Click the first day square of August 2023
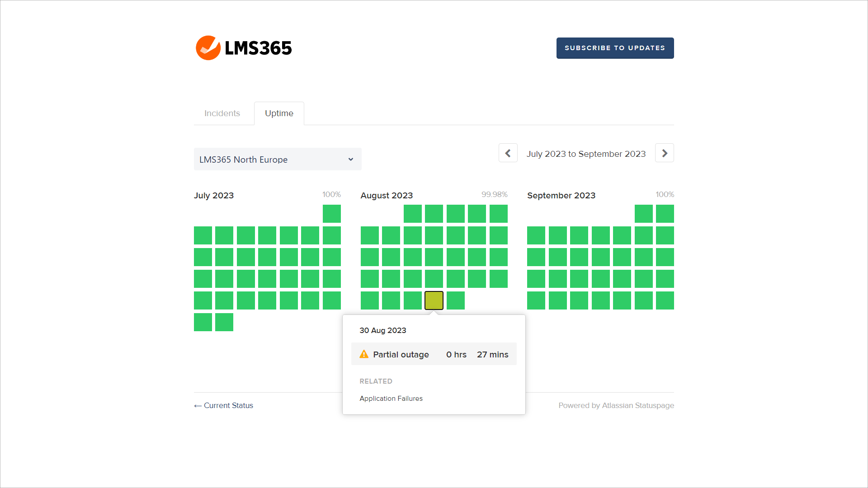The image size is (868, 488). click(413, 214)
